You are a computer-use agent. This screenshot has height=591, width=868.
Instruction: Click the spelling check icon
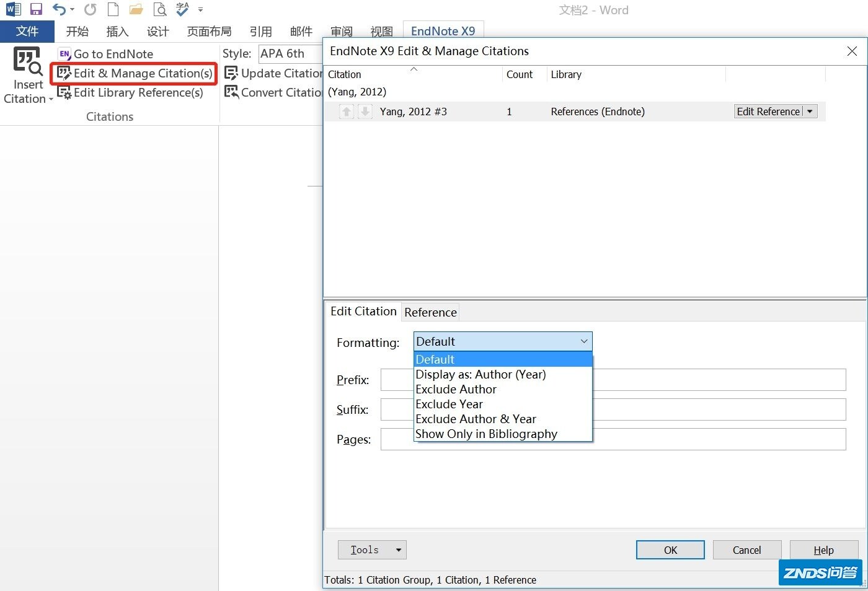click(182, 9)
